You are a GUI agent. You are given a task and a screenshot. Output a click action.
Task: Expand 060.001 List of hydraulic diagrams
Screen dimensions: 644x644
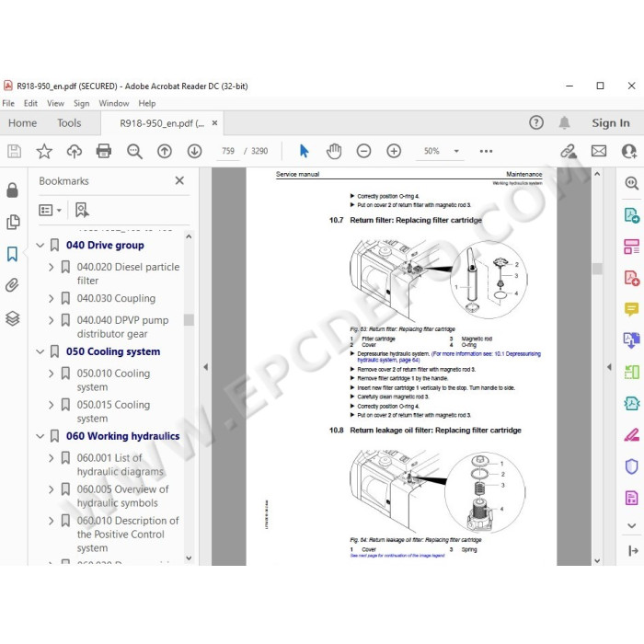tap(51, 457)
